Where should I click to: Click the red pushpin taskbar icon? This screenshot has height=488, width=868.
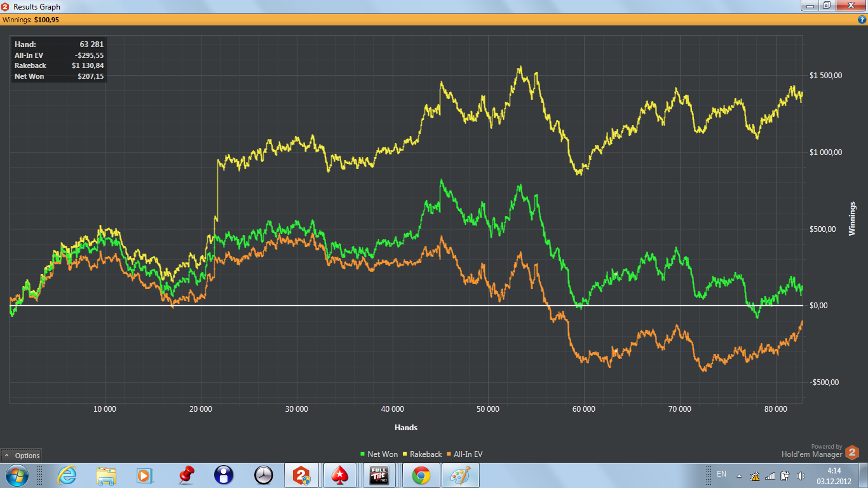click(186, 475)
